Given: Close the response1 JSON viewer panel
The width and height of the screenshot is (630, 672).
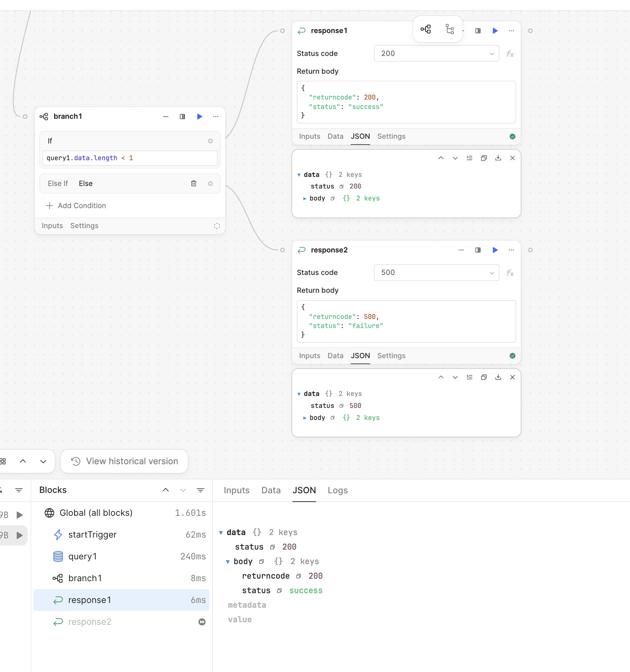Looking at the screenshot, I should (512, 158).
